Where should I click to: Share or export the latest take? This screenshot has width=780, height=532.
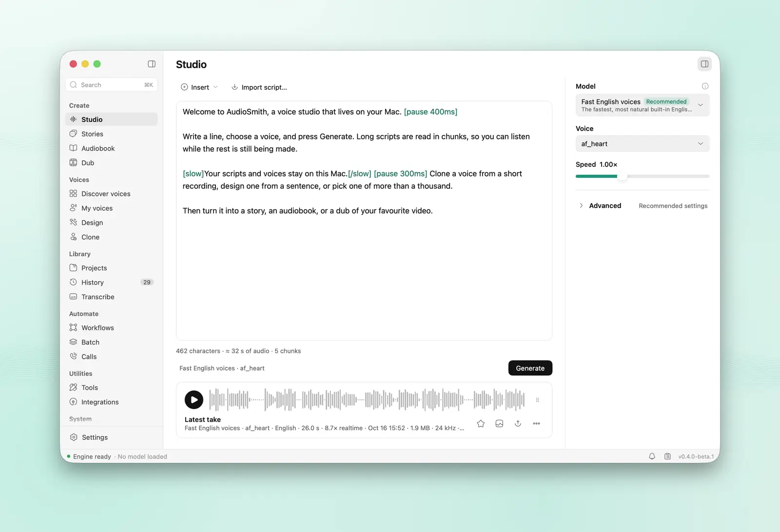click(518, 424)
